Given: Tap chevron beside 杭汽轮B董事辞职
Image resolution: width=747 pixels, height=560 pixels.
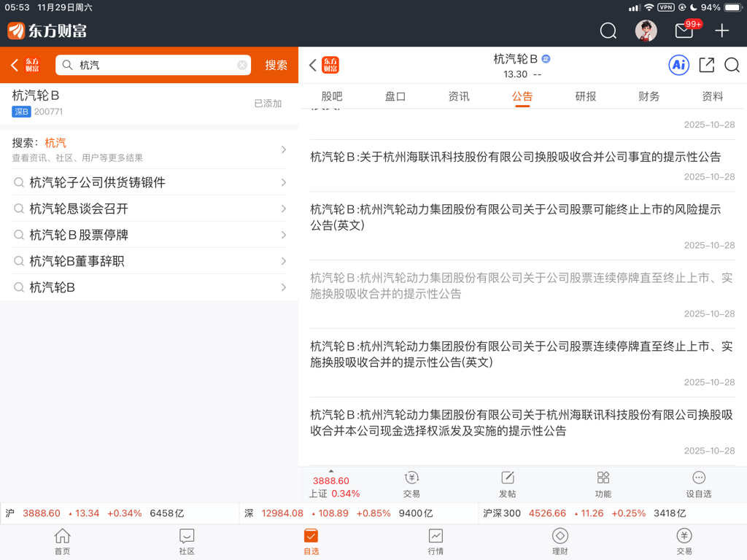Looking at the screenshot, I should 284,261.
